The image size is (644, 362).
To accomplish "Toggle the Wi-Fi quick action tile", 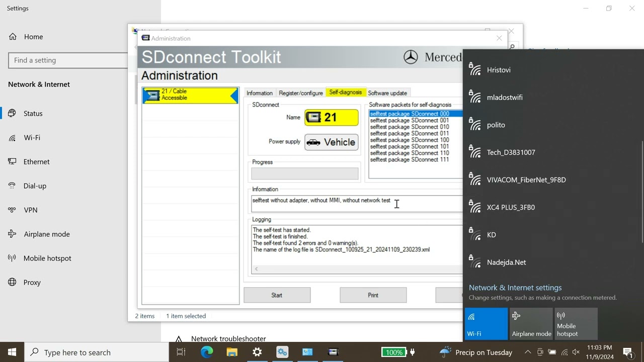I will pyautogui.click(x=486, y=324).
